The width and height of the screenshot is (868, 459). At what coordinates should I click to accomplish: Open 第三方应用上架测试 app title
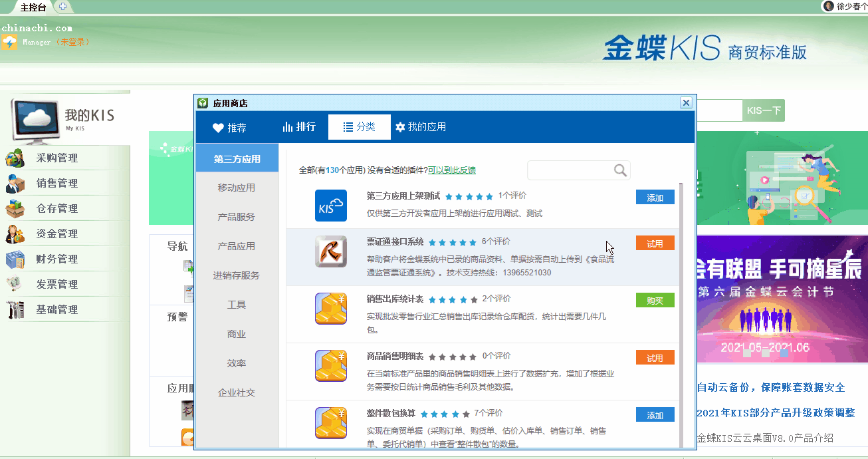click(x=403, y=196)
